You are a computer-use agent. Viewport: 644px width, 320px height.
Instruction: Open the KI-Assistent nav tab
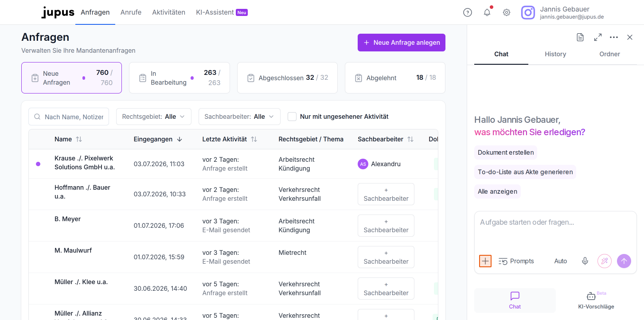point(222,12)
